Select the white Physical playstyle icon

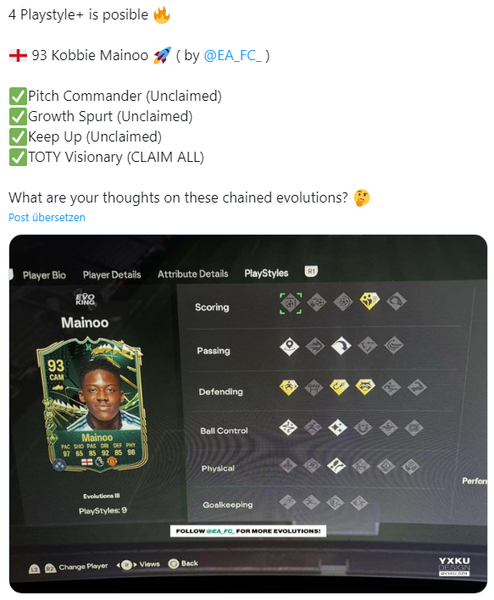click(x=336, y=465)
